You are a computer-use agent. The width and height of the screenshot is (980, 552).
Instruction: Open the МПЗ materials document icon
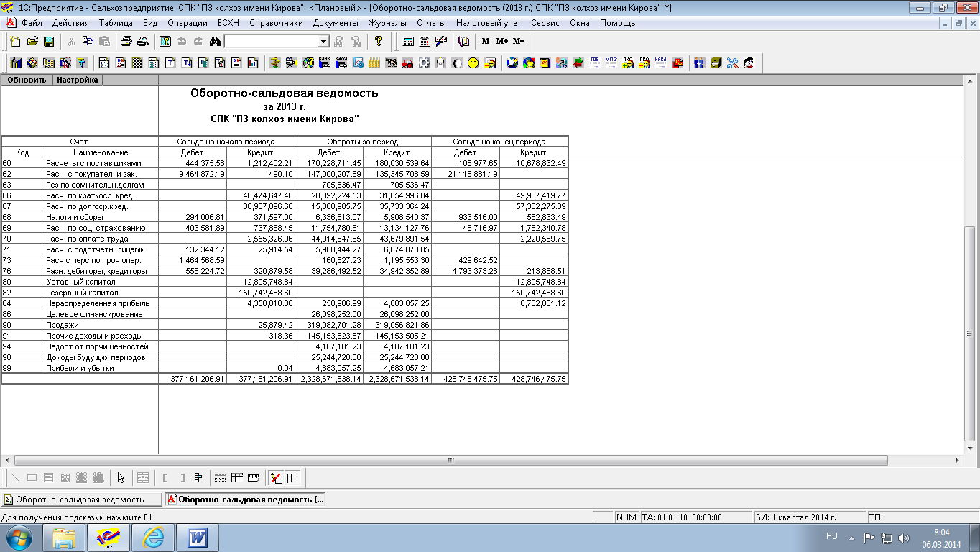pos(611,63)
